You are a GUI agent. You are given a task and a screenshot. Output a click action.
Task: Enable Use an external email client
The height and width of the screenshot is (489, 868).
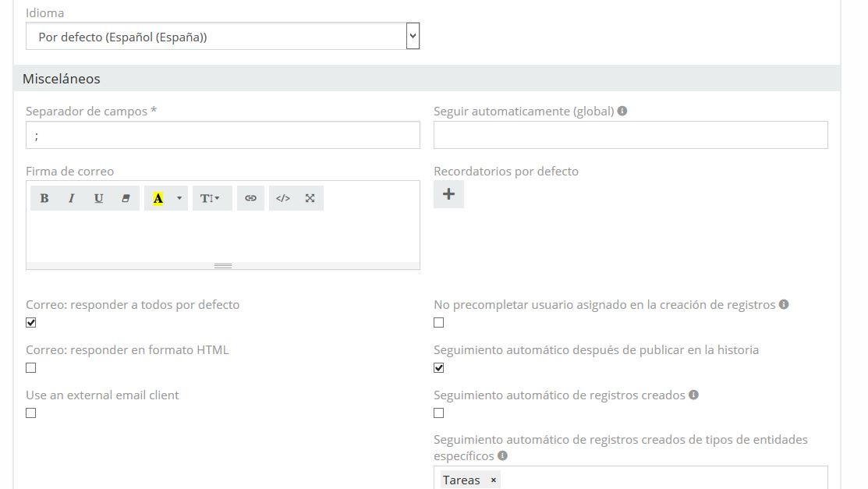pyautogui.click(x=31, y=413)
